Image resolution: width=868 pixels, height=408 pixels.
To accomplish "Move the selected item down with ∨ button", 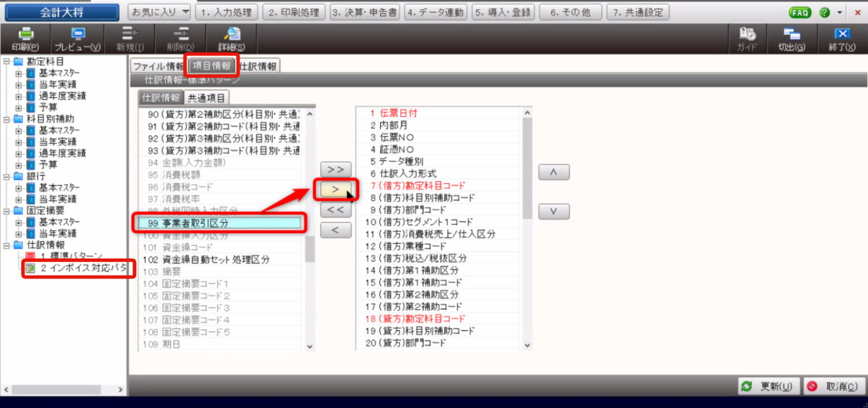I will click(x=554, y=211).
